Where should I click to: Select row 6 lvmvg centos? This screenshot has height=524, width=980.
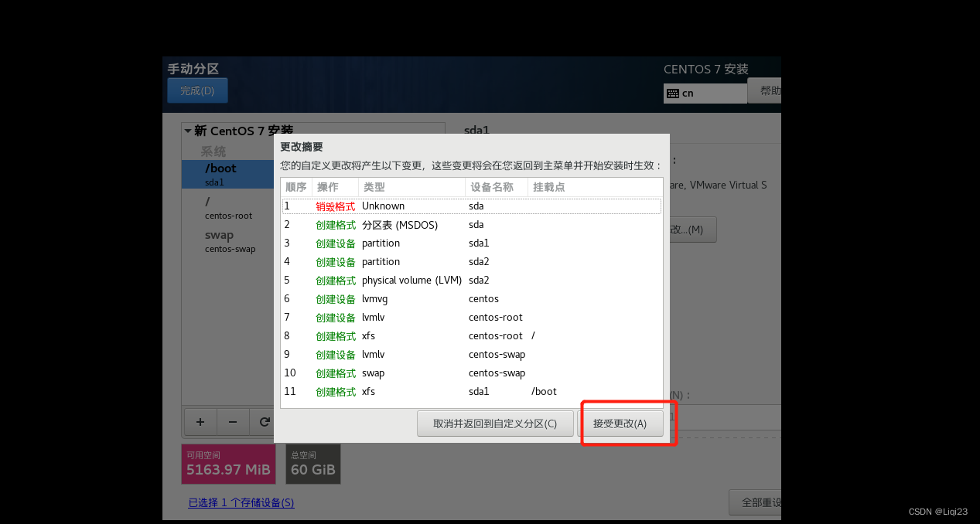(472, 299)
